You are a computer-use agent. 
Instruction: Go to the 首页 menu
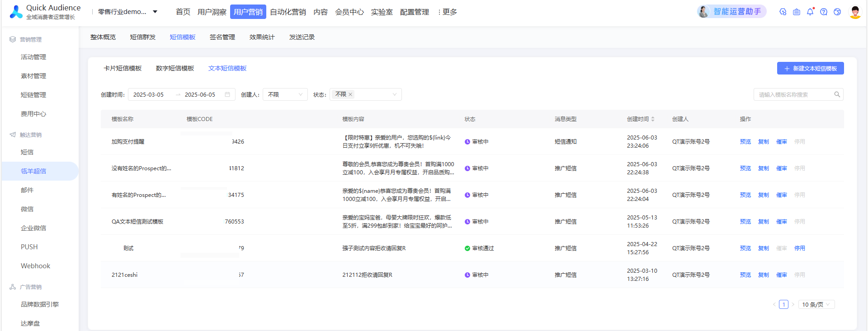click(x=183, y=12)
